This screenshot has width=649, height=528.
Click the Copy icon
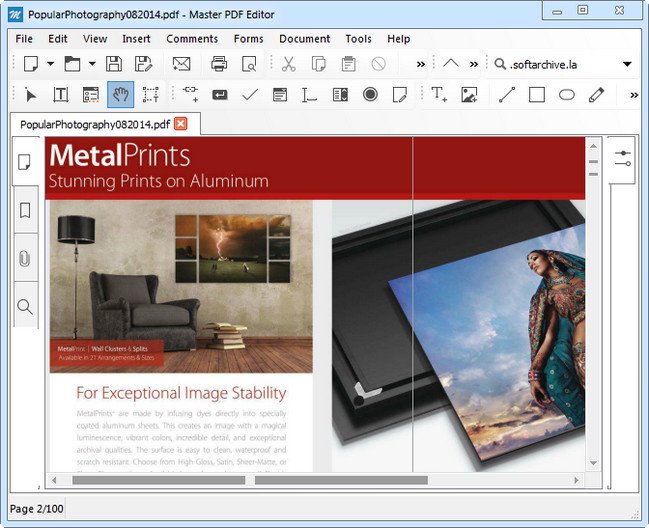[x=318, y=64]
